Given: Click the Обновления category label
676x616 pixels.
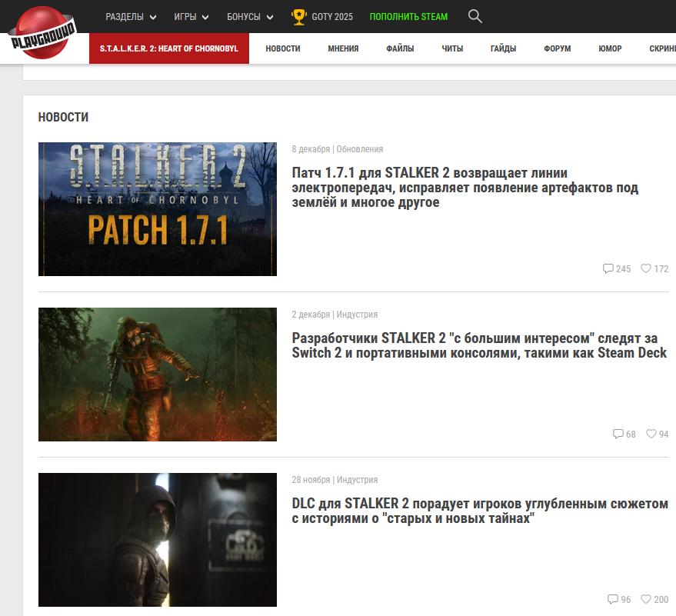Looking at the screenshot, I should (360, 149).
